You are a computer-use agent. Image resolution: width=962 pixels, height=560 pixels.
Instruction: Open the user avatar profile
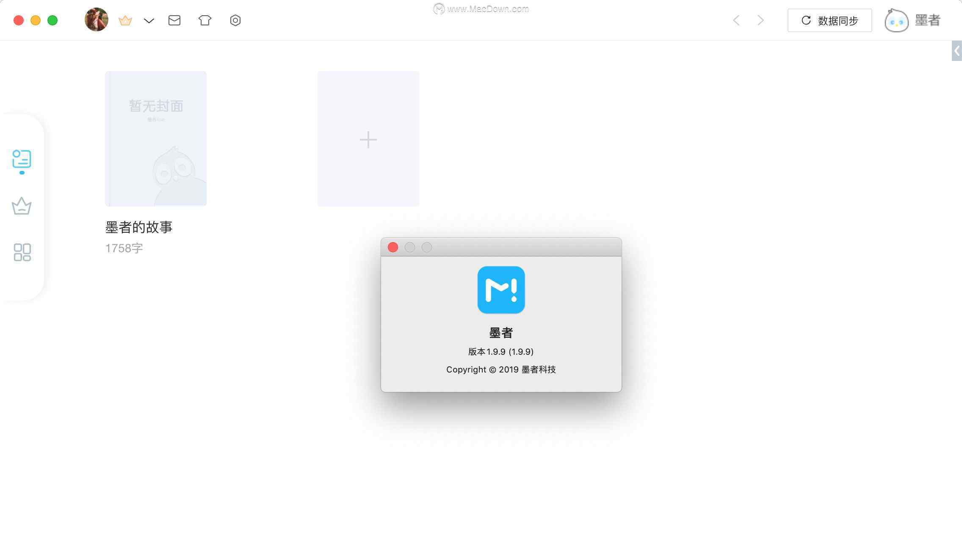97,19
